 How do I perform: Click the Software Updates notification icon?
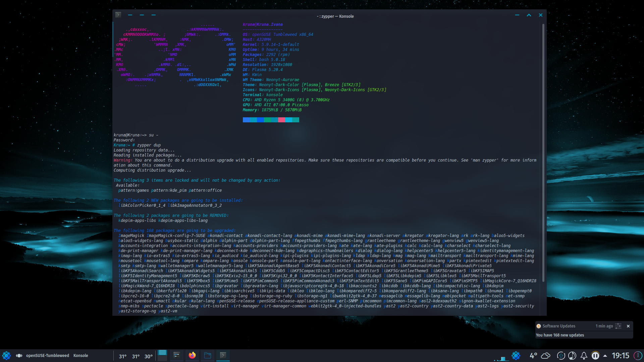[x=539, y=326]
